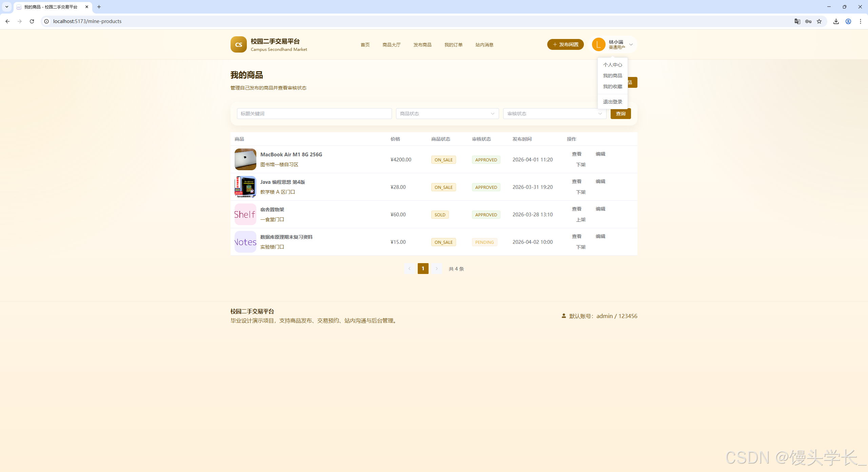Image resolution: width=868 pixels, height=472 pixels.
Task: Select 个人中心 from the user menu
Action: click(x=612, y=65)
